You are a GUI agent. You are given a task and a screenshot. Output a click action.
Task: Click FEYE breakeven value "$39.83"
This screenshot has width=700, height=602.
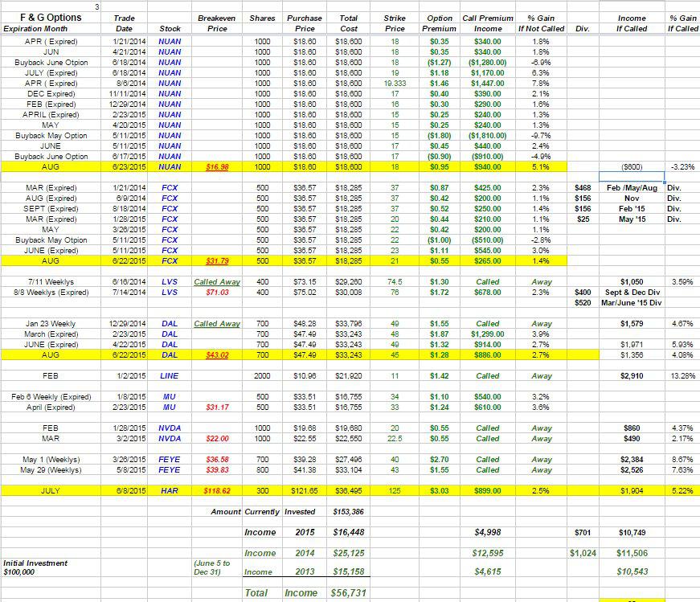[x=217, y=470]
